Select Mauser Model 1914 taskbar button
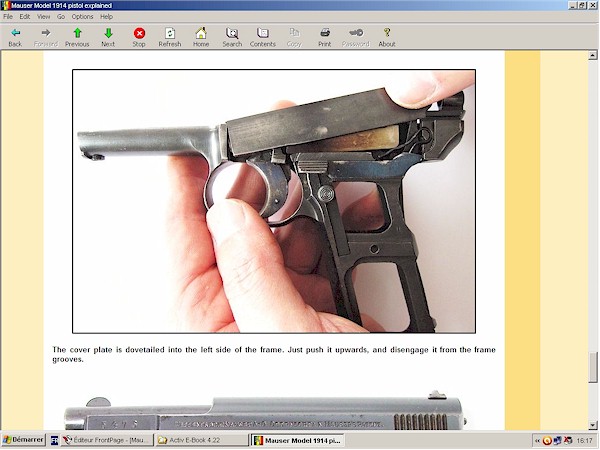The image size is (600, 450). 297,440
